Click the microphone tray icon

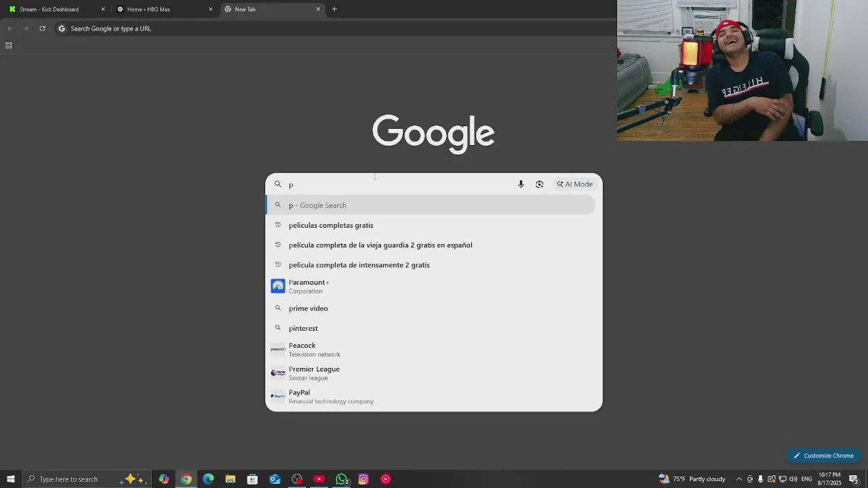click(x=761, y=479)
